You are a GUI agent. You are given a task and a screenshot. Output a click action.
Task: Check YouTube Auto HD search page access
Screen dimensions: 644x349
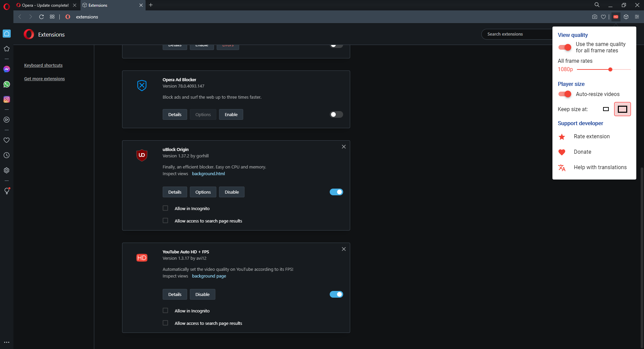tap(165, 323)
